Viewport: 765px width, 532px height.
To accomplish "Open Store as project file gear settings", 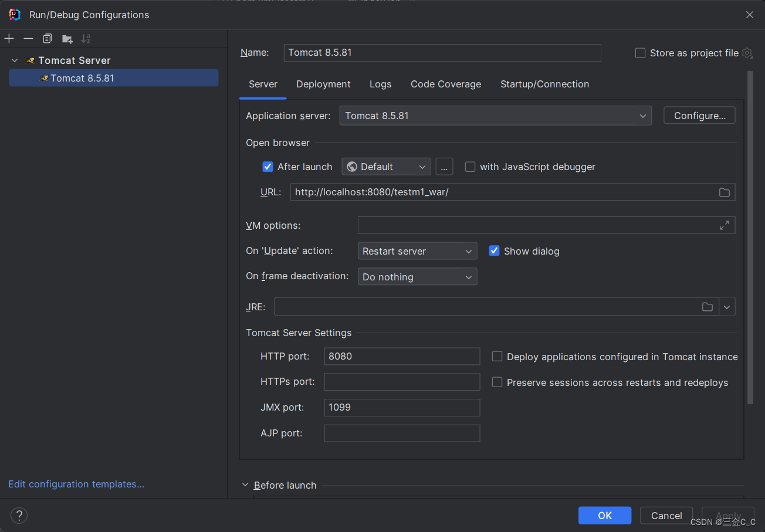I will (747, 53).
